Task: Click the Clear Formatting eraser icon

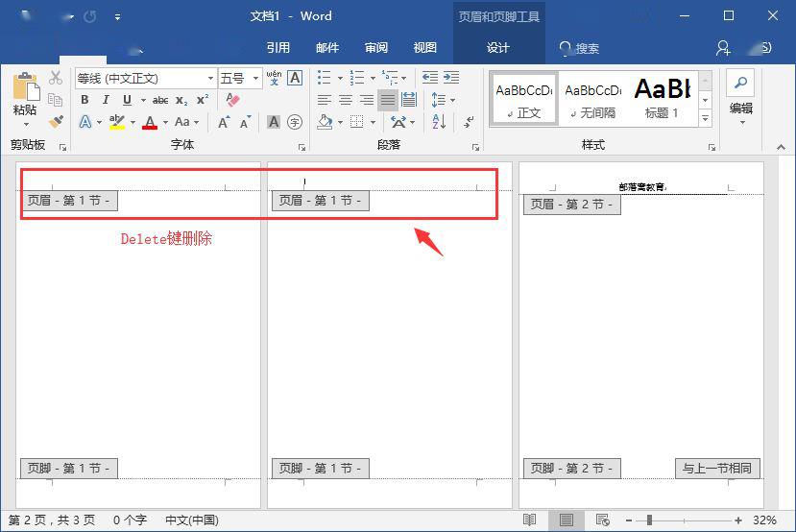Action: point(232,100)
